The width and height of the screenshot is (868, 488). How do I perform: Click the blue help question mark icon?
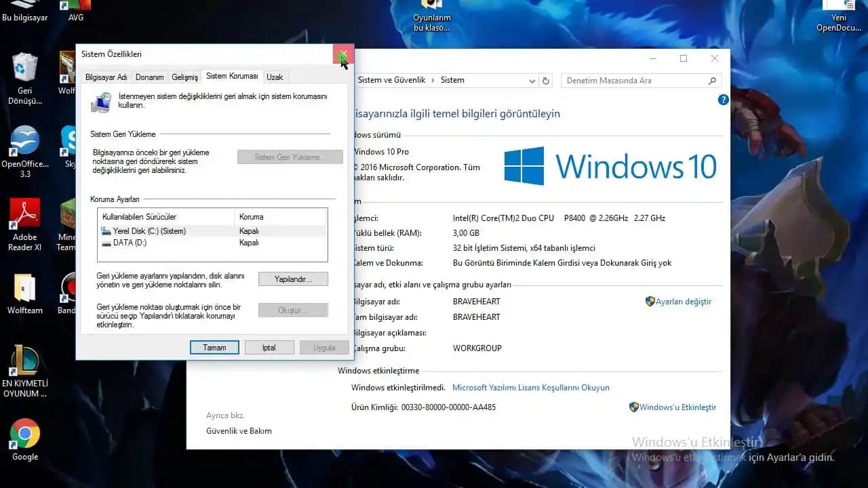tap(723, 100)
